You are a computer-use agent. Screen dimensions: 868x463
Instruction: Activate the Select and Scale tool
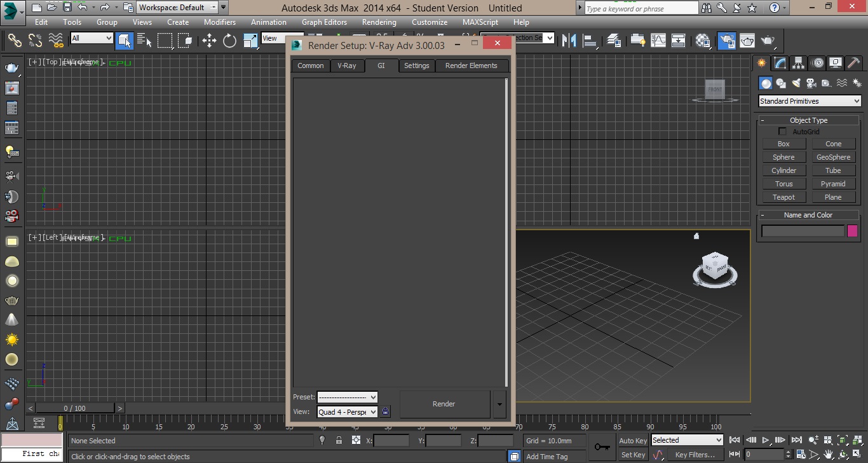pyautogui.click(x=250, y=41)
